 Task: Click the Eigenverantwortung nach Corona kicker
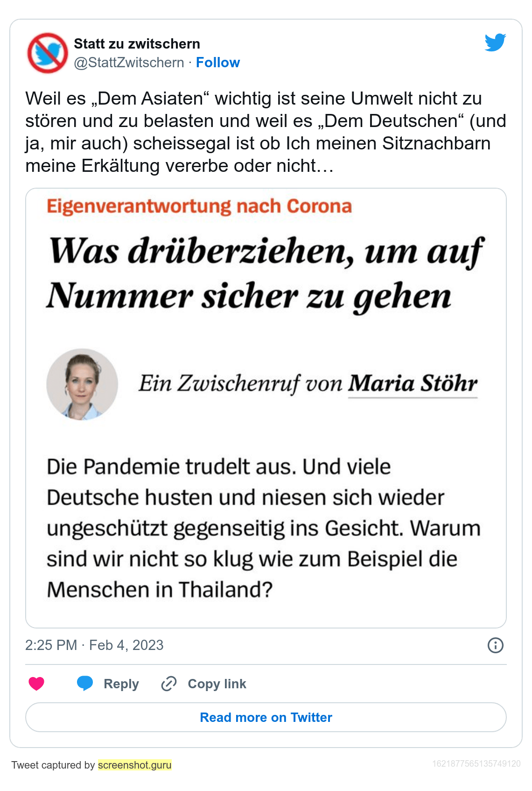(x=199, y=206)
